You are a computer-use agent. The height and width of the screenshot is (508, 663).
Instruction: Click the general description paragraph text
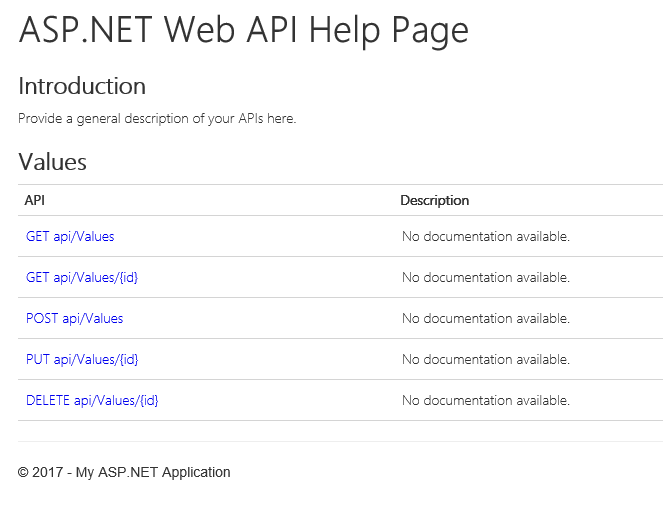157,119
